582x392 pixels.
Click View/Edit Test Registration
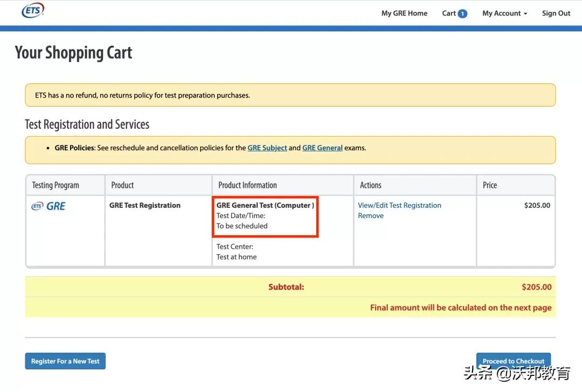399,205
